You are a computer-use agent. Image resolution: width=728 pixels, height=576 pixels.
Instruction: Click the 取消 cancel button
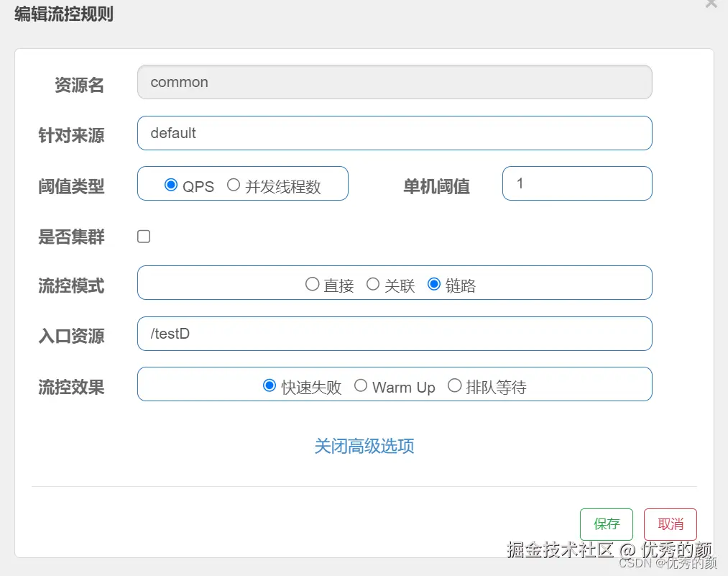click(x=670, y=524)
